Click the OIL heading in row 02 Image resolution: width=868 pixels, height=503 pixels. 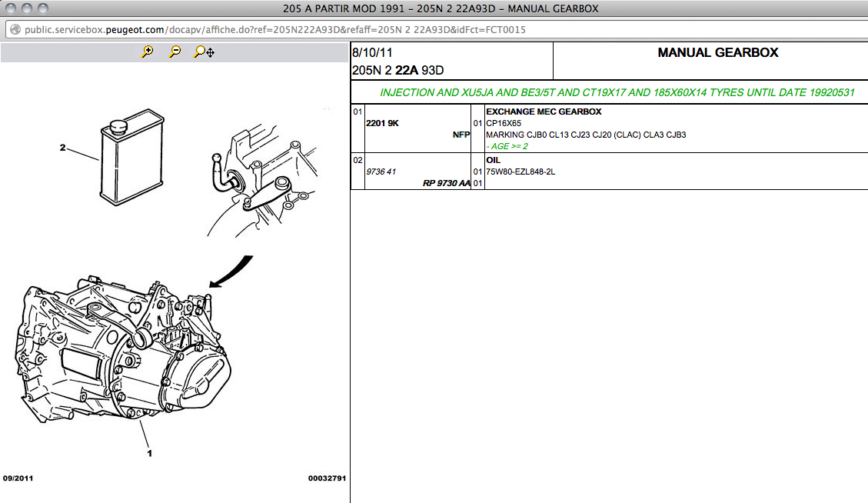[x=494, y=160]
